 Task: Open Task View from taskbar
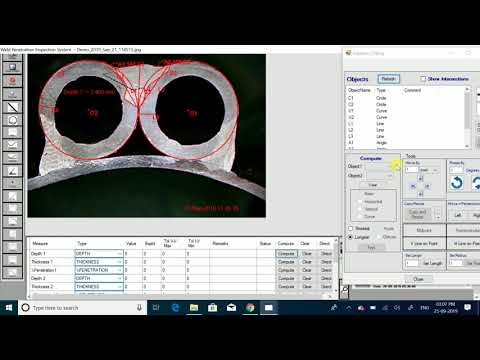(x=156, y=308)
